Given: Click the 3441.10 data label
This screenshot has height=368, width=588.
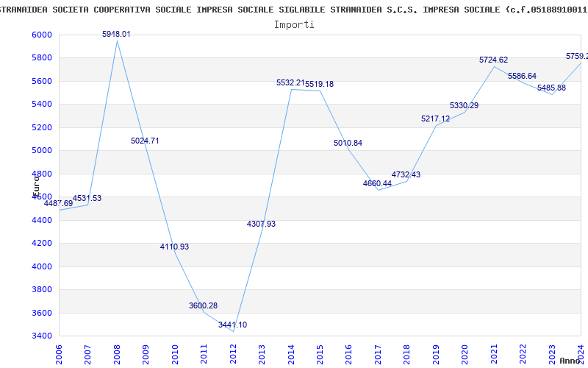Looking at the screenshot, I should pyautogui.click(x=232, y=325).
